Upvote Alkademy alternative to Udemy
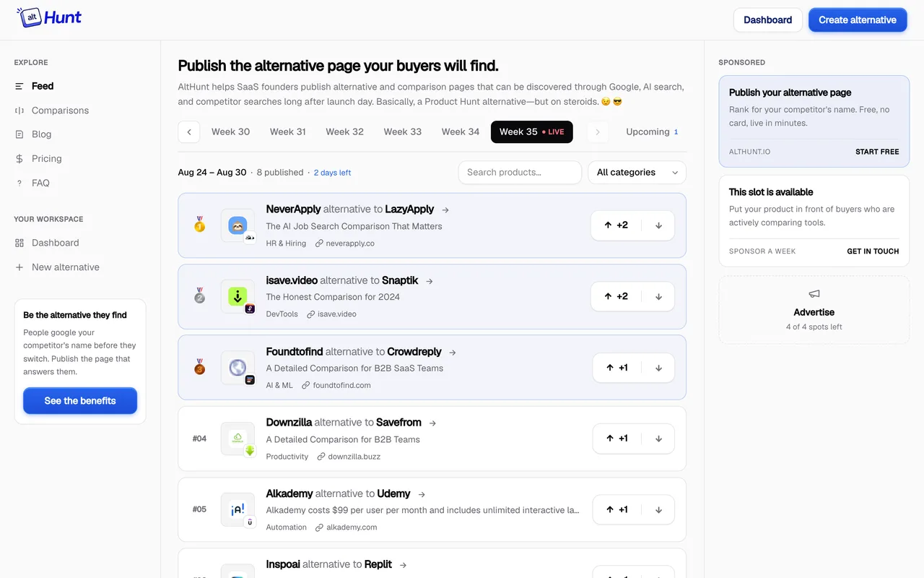Screen dimensions: 924x578 point(616,510)
